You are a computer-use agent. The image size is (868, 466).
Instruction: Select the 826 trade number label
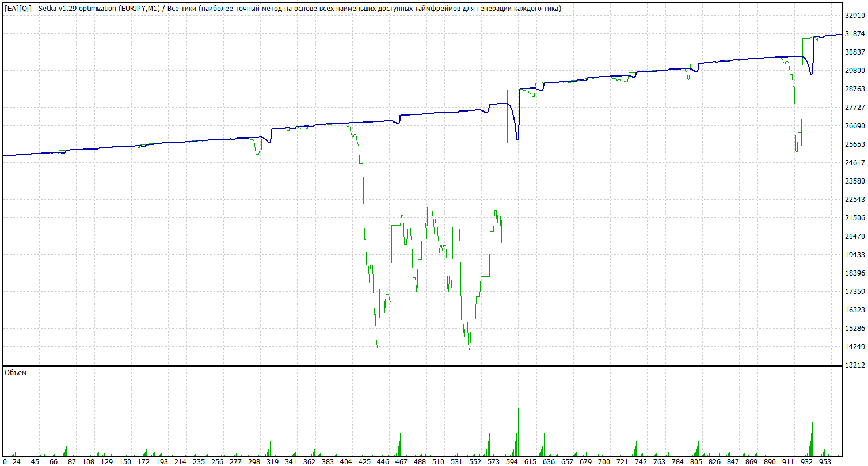[714, 461]
